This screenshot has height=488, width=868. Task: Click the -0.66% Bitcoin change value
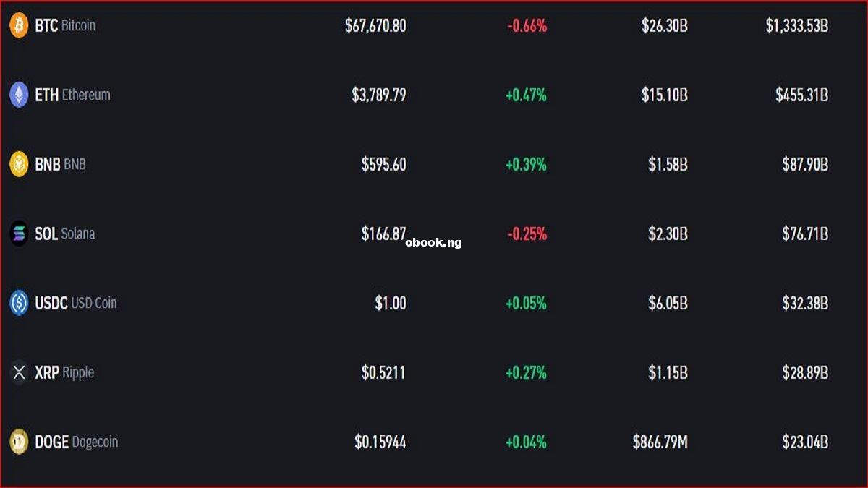pos(527,25)
